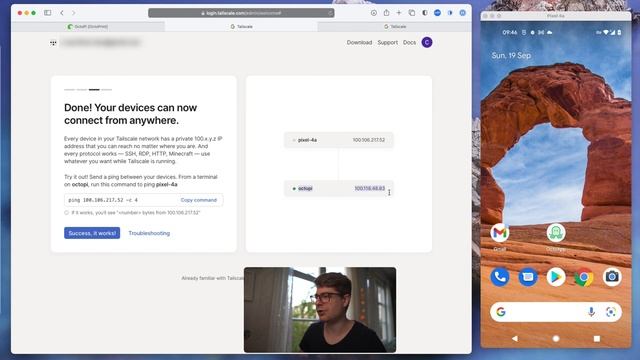
Task: Click the Tailscale logo dots icon
Action: click(x=53, y=42)
